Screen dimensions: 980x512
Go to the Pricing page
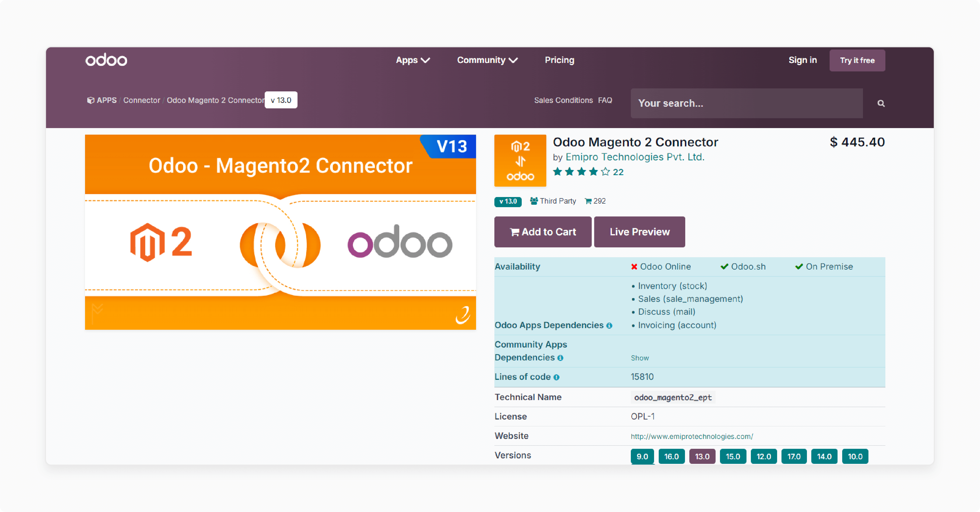559,60
